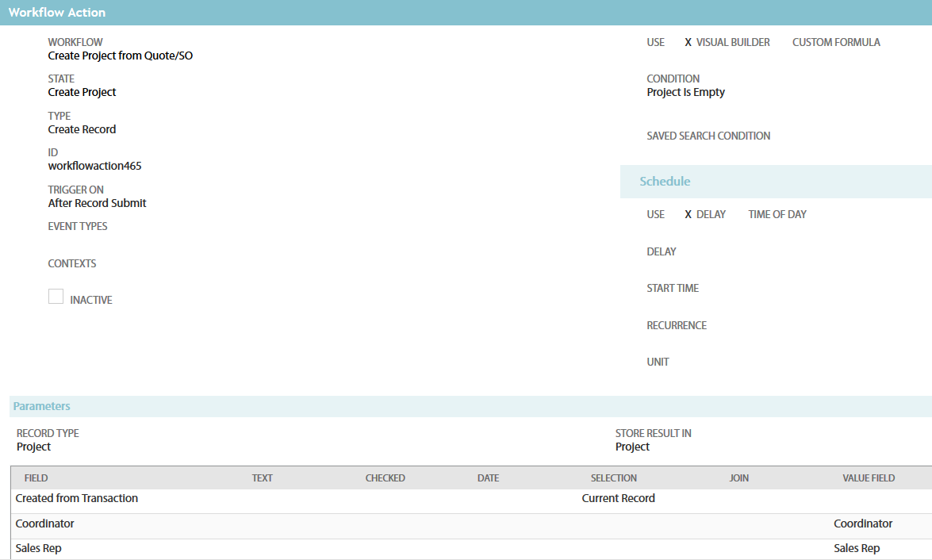This screenshot has height=560, width=932.
Task: Collapse the Parameters section header
Action: click(x=42, y=406)
